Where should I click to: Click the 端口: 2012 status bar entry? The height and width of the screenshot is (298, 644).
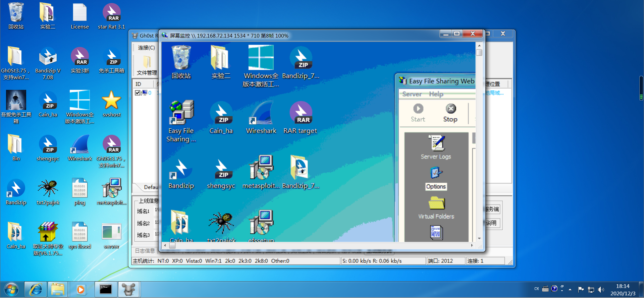click(x=445, y=261)
